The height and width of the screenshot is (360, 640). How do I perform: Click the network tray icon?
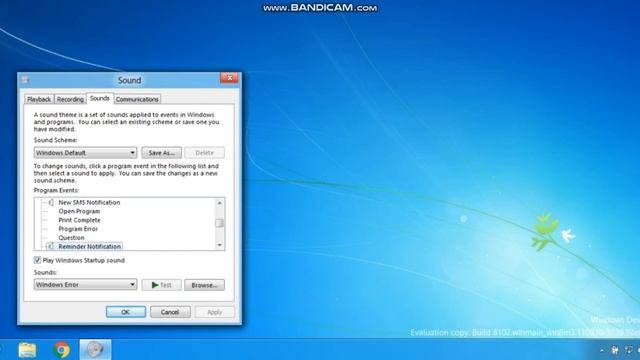click(x=629, y=350)
